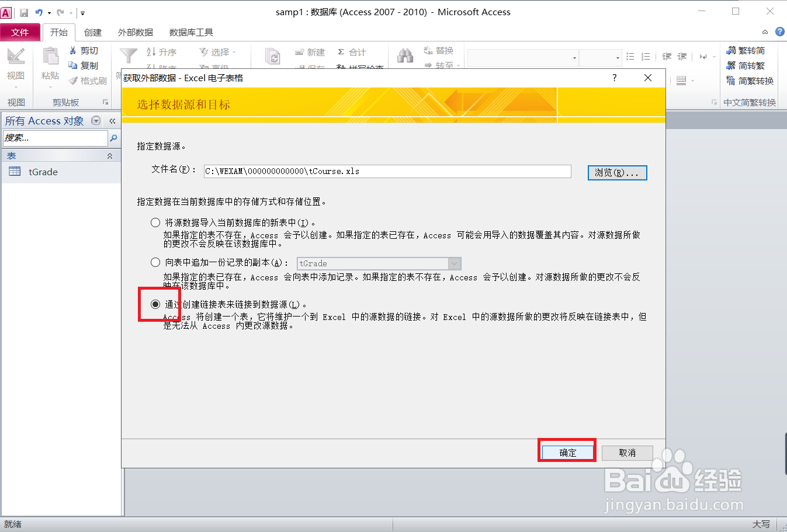The width and height of the screenshot is (787, 532).
Task: Open the clipboard group dialog launcher
Action: (x=106, y=102)
